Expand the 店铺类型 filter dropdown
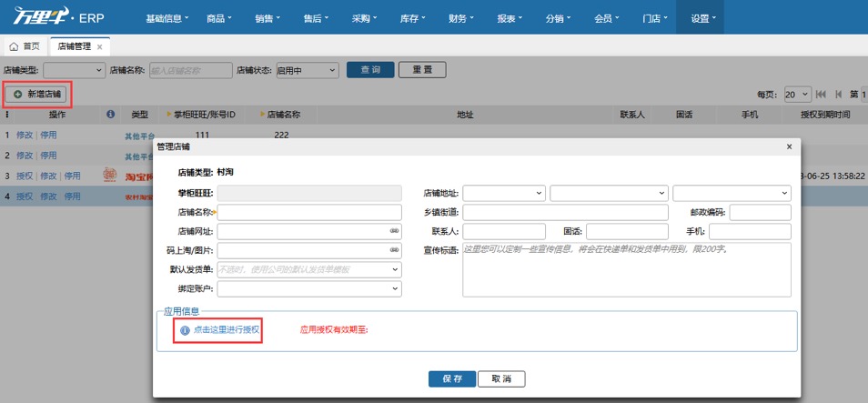 [x=75, y=70]
